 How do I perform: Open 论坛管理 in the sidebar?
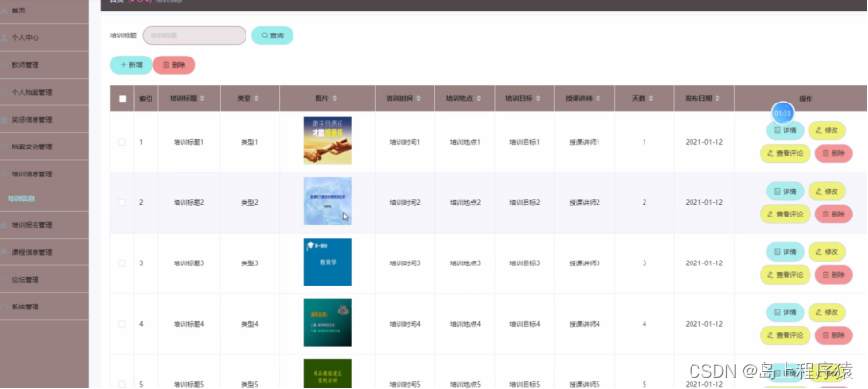tap(44, 280)
